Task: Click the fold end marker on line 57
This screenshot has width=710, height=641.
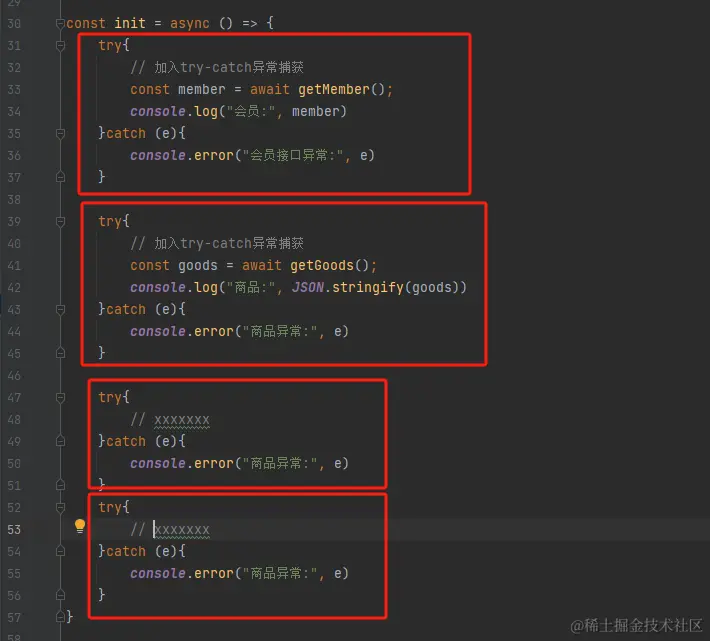Action: 60,617
